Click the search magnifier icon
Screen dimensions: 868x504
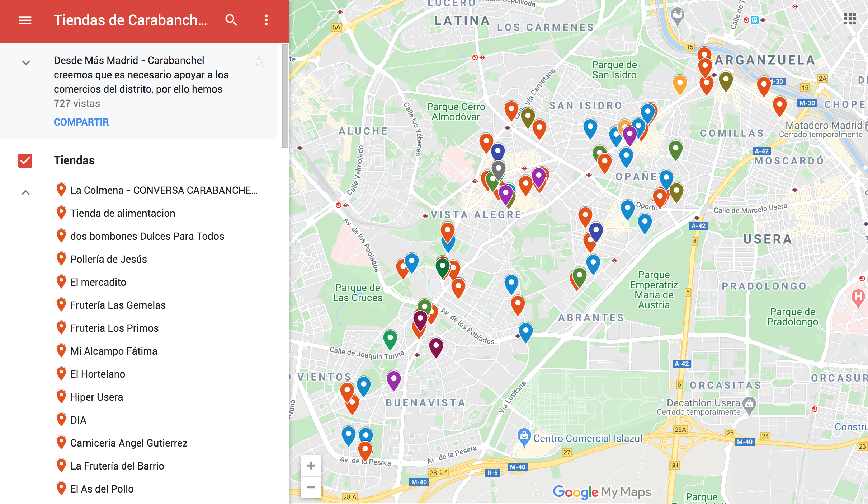pyautogui.click(x=231, y=20)
